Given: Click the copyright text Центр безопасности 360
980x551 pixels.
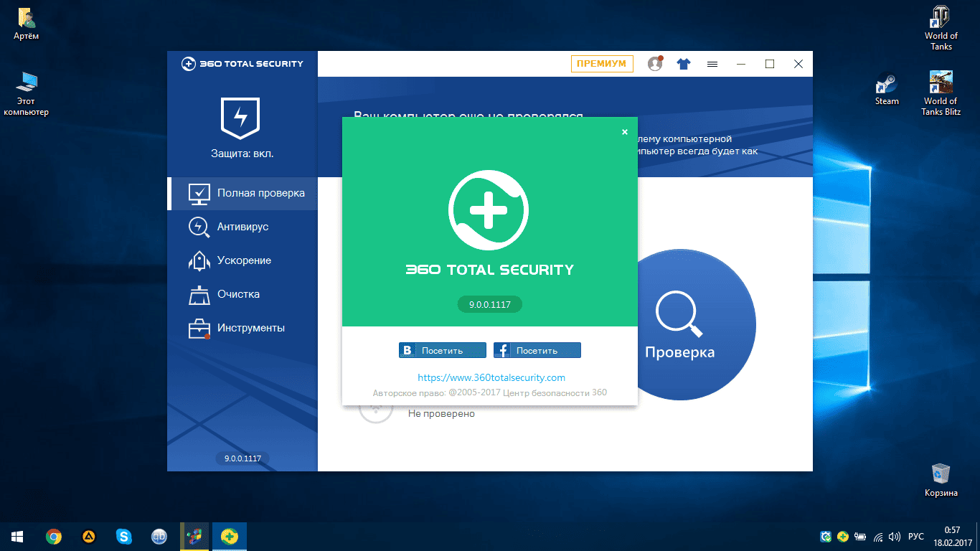Looking at the screenshot, I should click(x=490, y=392).
